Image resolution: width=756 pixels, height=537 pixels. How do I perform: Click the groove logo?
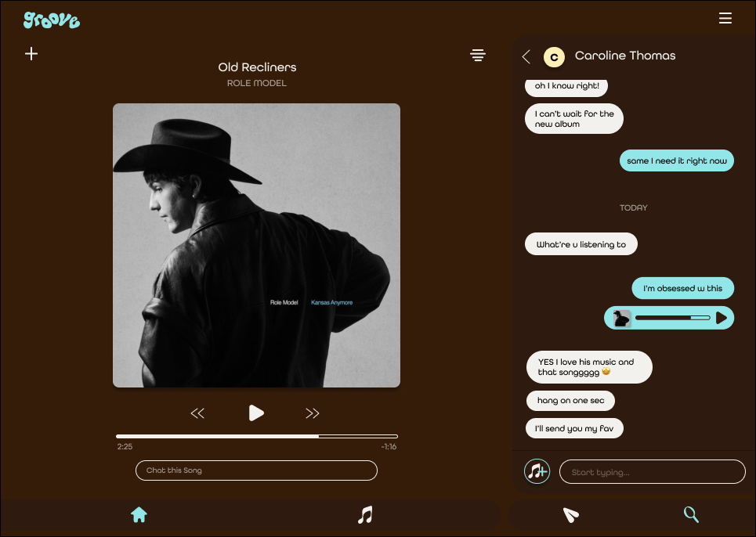point(52,20)
